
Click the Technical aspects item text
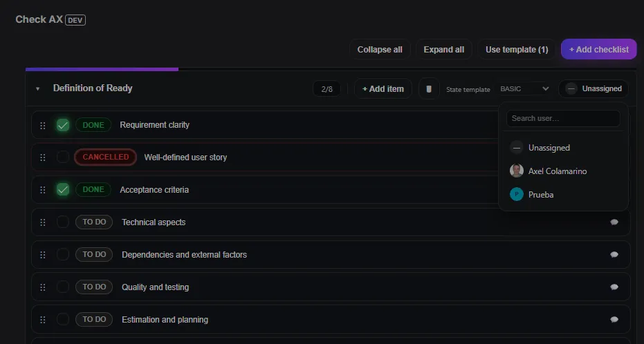pos(154,222)
